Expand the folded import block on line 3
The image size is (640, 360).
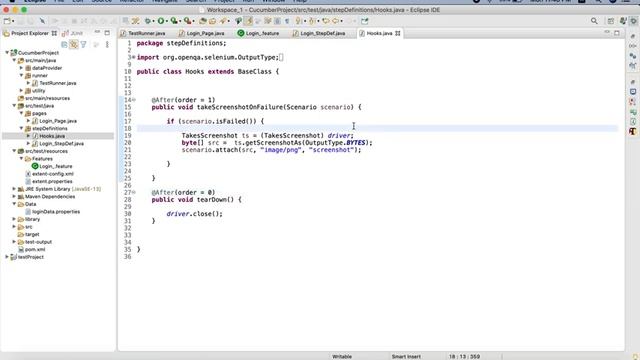click(133, 57)
